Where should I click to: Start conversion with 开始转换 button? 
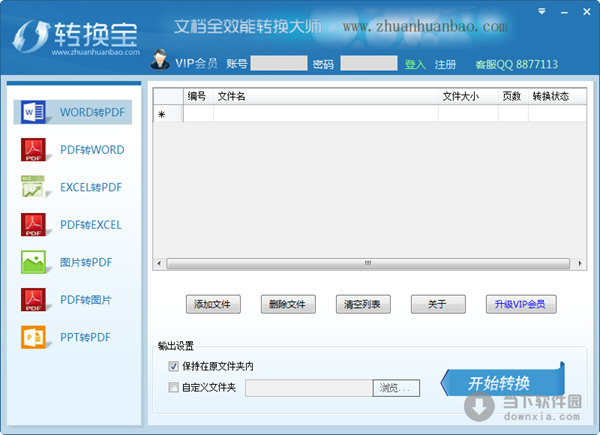point(502,382)
